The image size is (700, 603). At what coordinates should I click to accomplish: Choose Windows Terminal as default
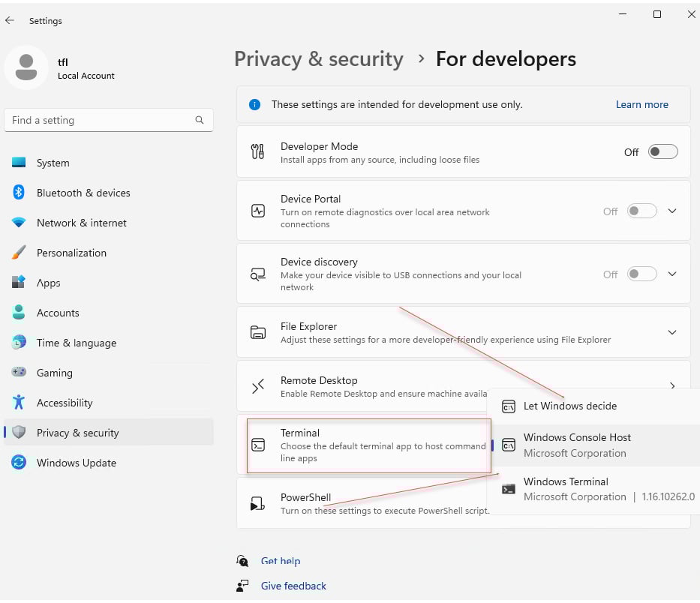594,489
